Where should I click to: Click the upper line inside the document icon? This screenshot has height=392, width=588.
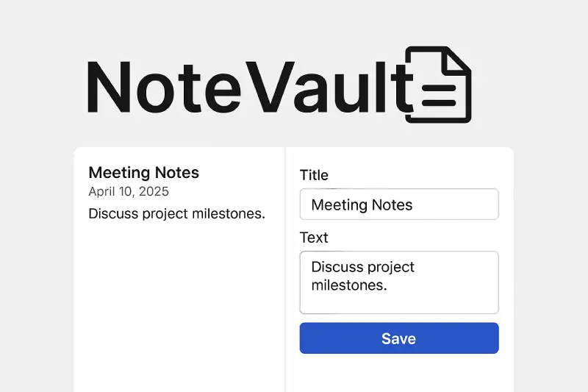(439, 88)
